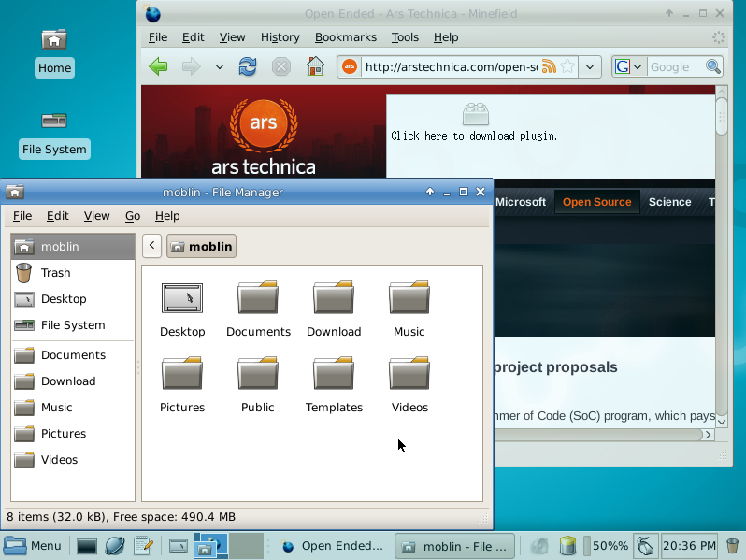Click the address bar URL field
Screen dimensions: 746x560
(x=451, y=66)
